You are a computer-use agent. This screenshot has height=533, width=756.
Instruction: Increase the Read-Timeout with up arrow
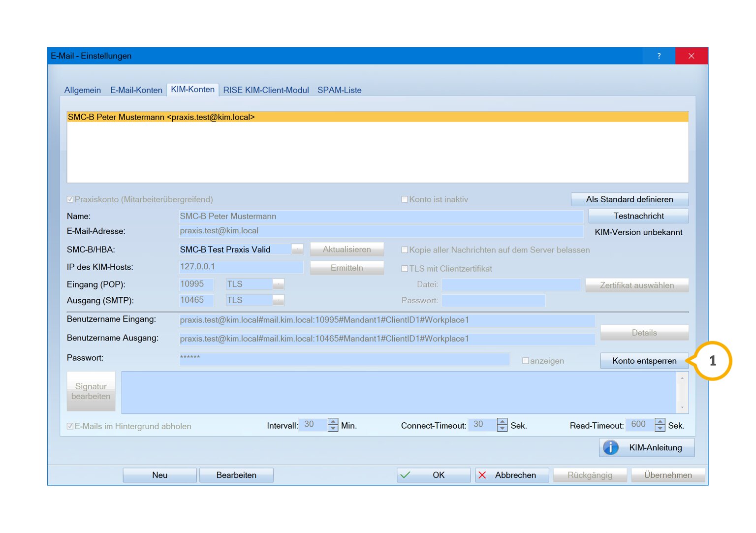coord(660,421)
